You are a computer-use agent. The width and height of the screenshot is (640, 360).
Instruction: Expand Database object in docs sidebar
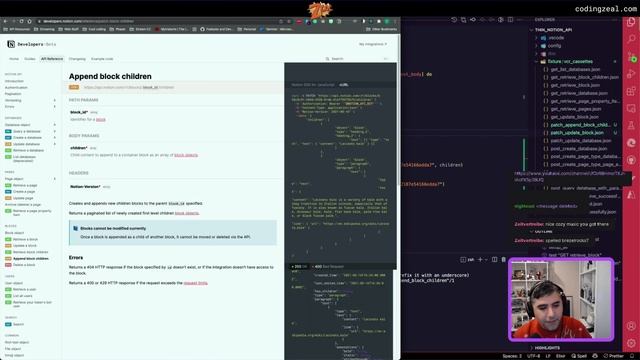(x=54, y=125)
